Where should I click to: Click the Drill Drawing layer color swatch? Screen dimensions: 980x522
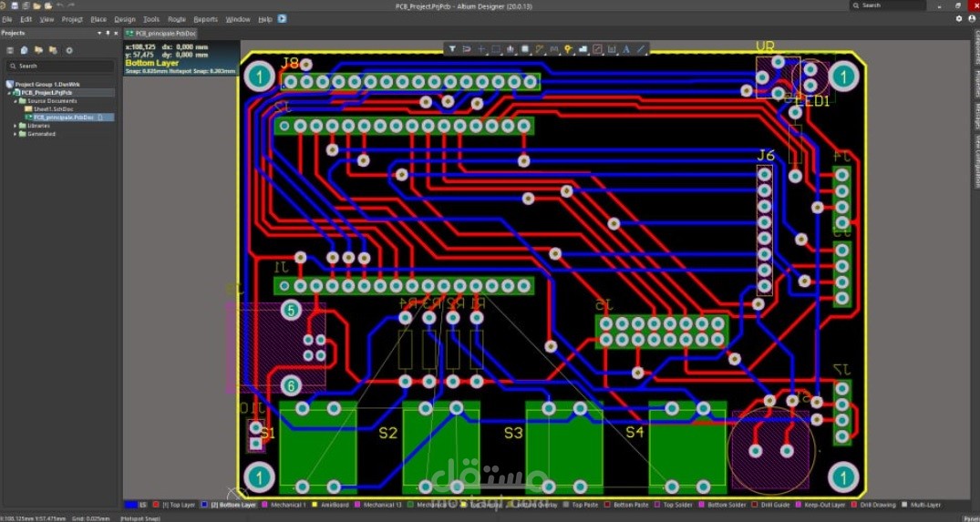855,505
